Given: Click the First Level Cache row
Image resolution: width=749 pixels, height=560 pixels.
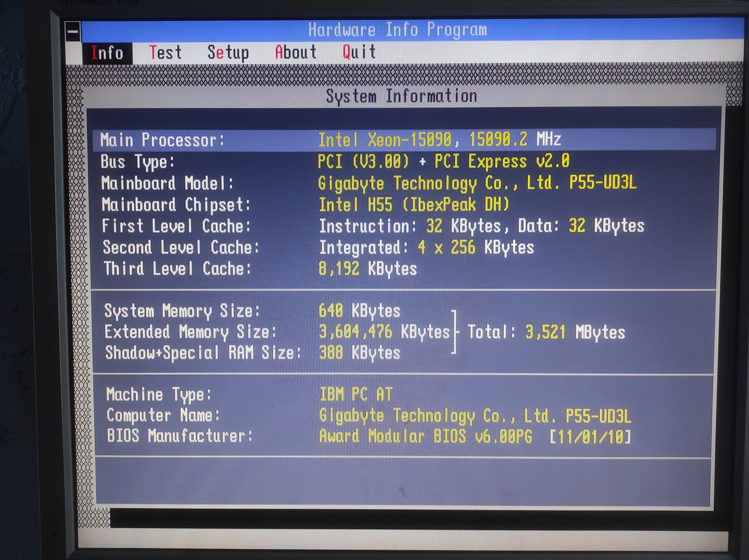Looking at the screenshot, I should [404, 226].
